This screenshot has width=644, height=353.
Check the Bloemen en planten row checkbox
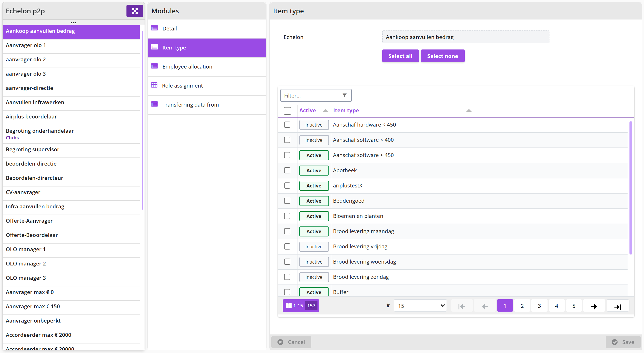(287, 216)
